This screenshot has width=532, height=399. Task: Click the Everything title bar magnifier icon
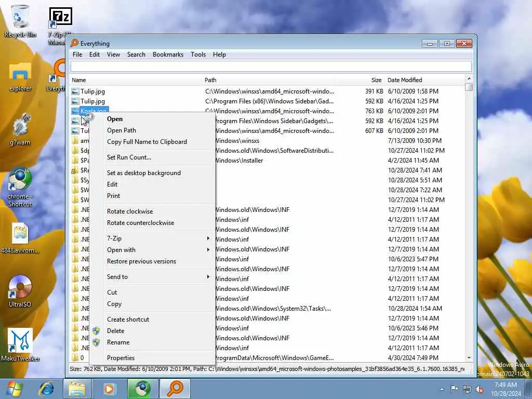point(74,43)
